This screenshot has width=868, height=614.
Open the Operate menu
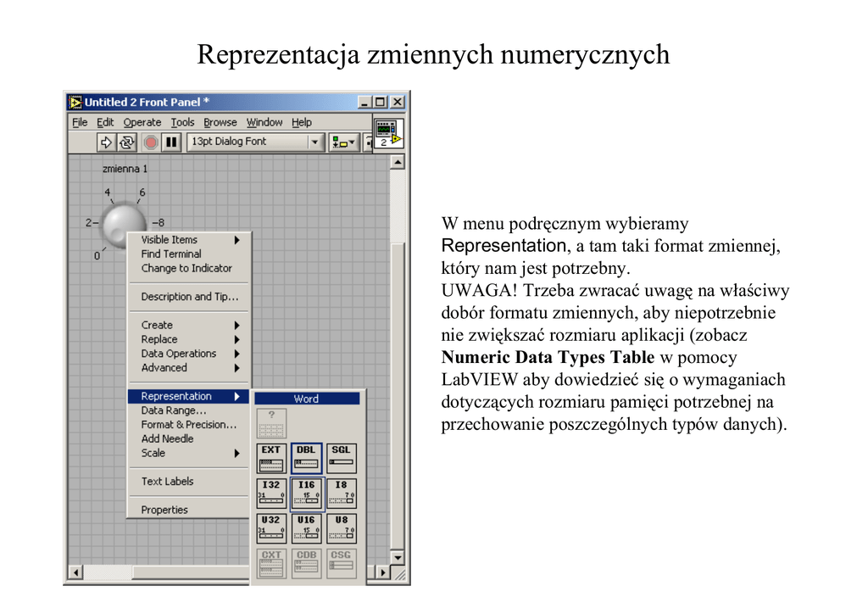tap(142, 122)
